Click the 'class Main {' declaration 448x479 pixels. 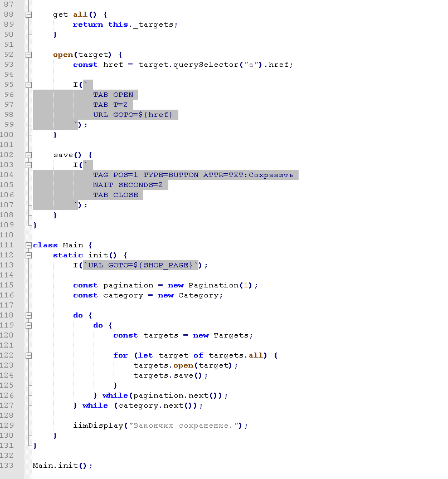[x=62, y=245]
